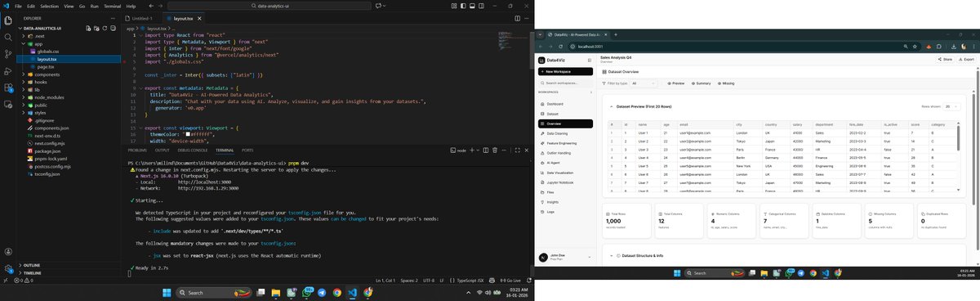The image size is (980, 301).
Task: Switch to DEBUG CONSOLE panel tab
Action: click(x=192, y=150)
